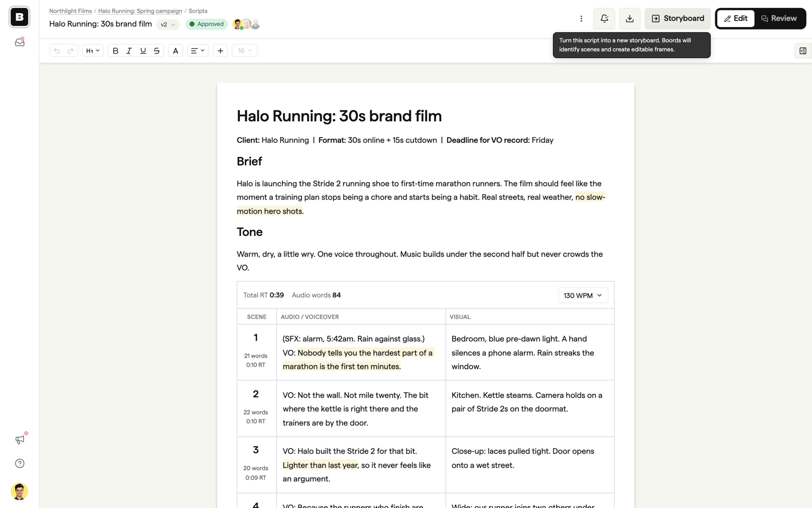812x508 pixels.
Task: Open text color button
Action: (176, 51)
